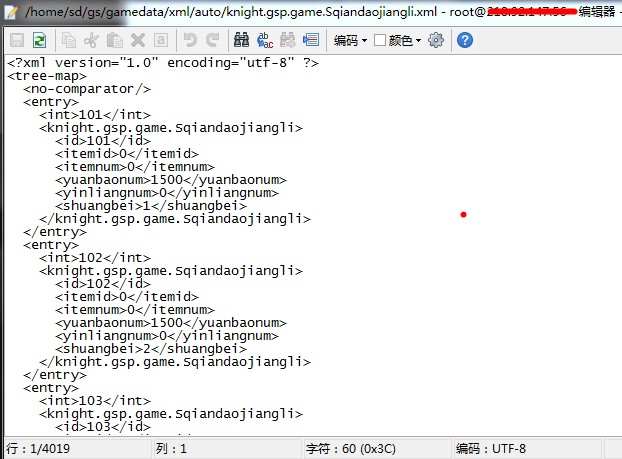Viewport: 622px width, 459px height.
Task: Click the Select All icon
Action: point(160,40)
